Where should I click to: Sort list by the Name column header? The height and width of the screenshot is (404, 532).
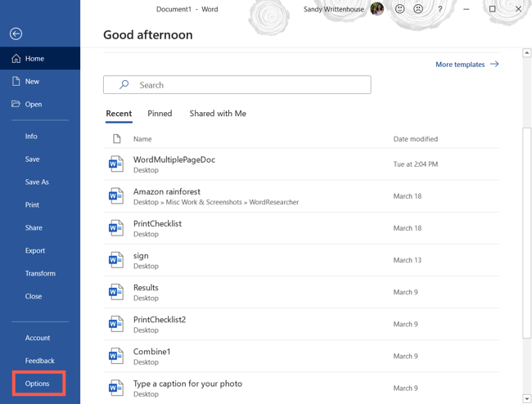[142, 139]
